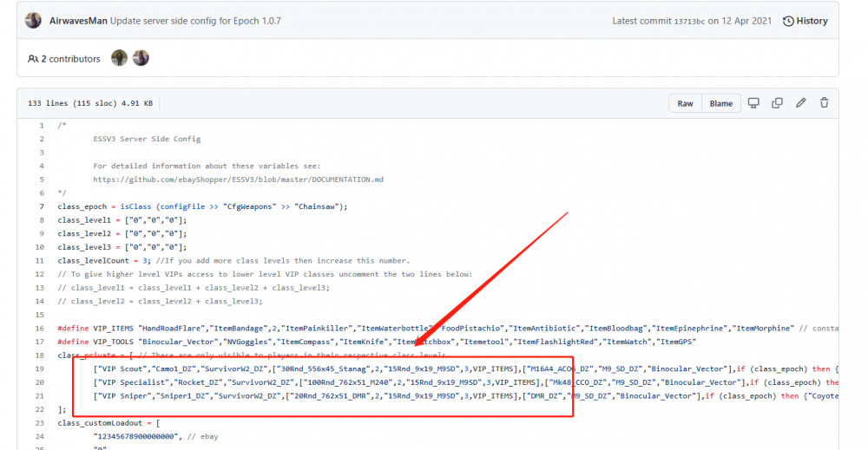Edit this file with pencil icon
868x450 pixels.
click(800, 103)
